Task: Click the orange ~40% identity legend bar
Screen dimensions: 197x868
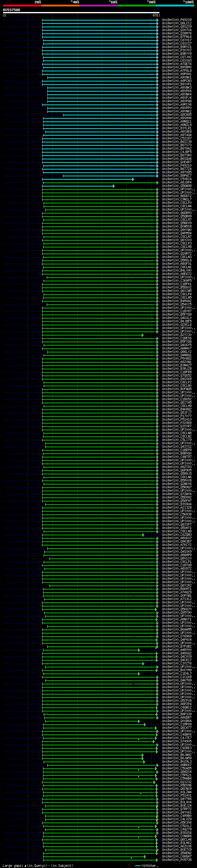Action: pyautogui.click(x=60, y=6)
